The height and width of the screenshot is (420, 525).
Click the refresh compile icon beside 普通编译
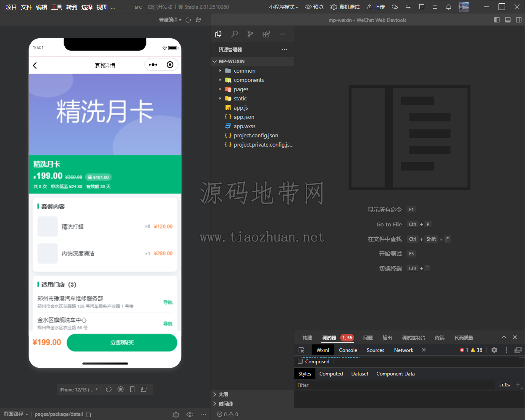pyautogui.click(x=188, y=20)
